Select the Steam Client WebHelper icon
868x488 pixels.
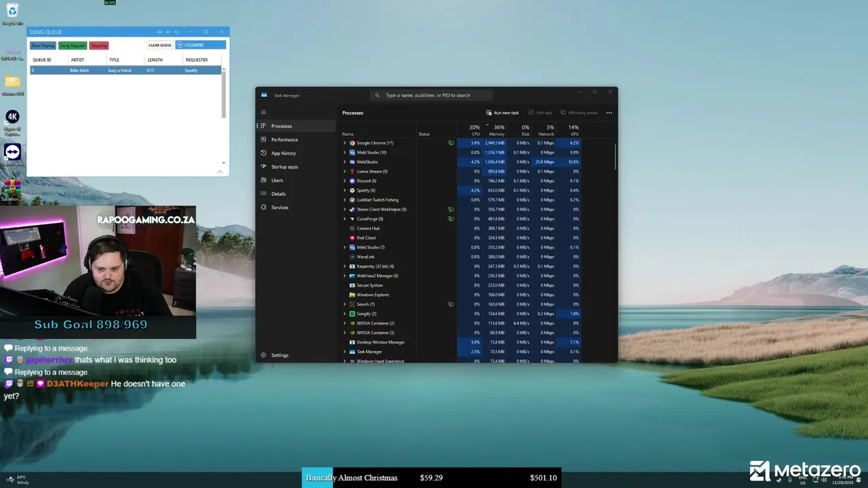pyautogui.click(x=352, y=209)
